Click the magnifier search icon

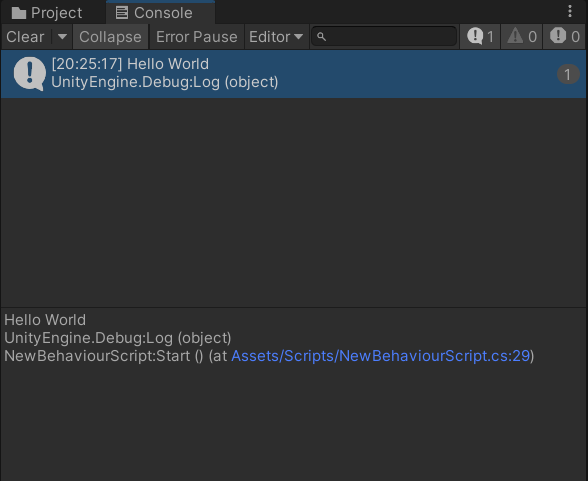[321, 37]
